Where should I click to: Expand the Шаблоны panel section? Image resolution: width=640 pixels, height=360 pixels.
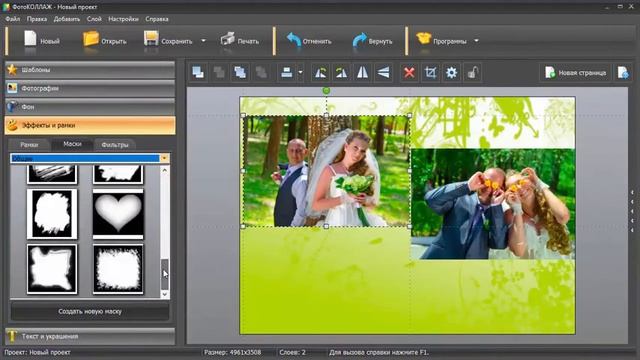(90, 70)
